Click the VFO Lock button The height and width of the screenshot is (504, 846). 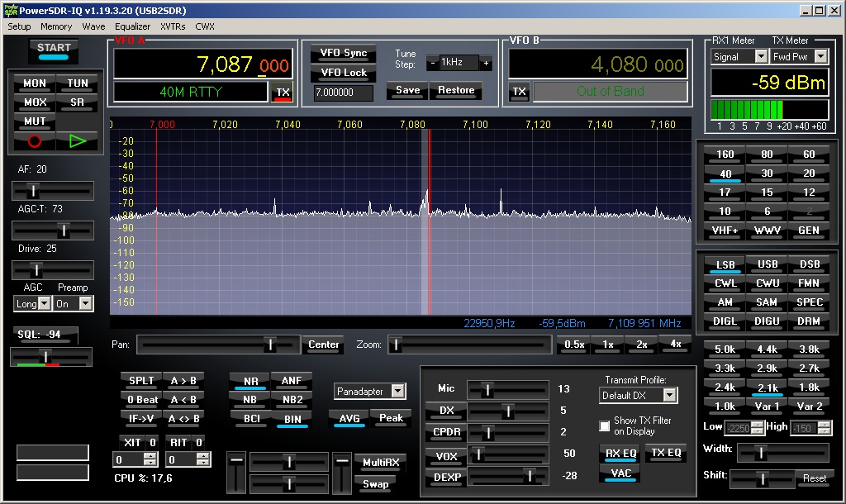pyautogui.click(x=343, y=73)
